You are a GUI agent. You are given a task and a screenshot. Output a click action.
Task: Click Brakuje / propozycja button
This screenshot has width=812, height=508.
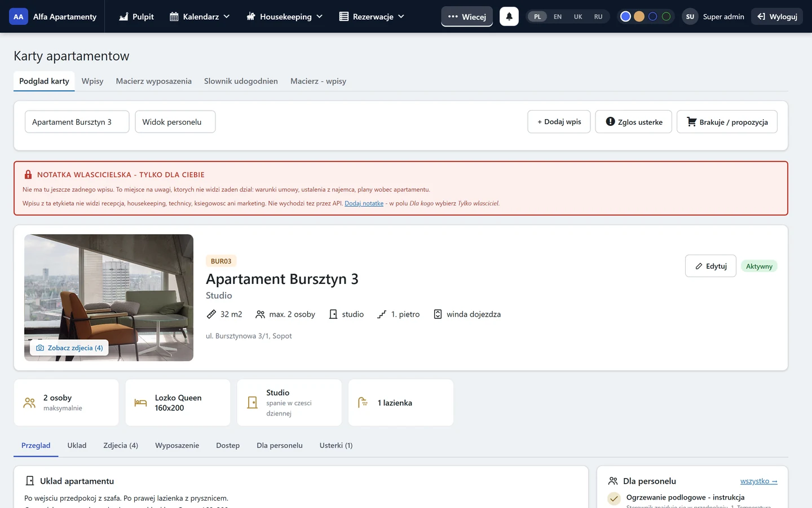(727, 122)
